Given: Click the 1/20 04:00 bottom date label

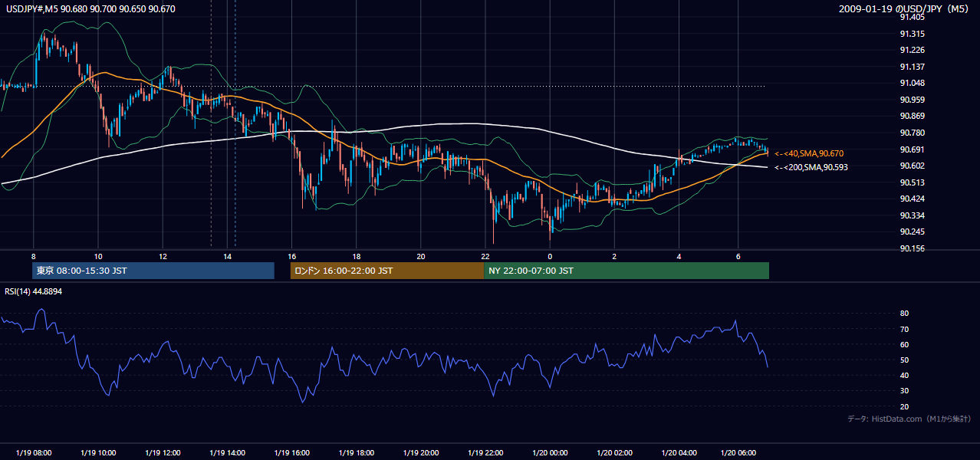Looking at the screenshot, I should 679,453.
